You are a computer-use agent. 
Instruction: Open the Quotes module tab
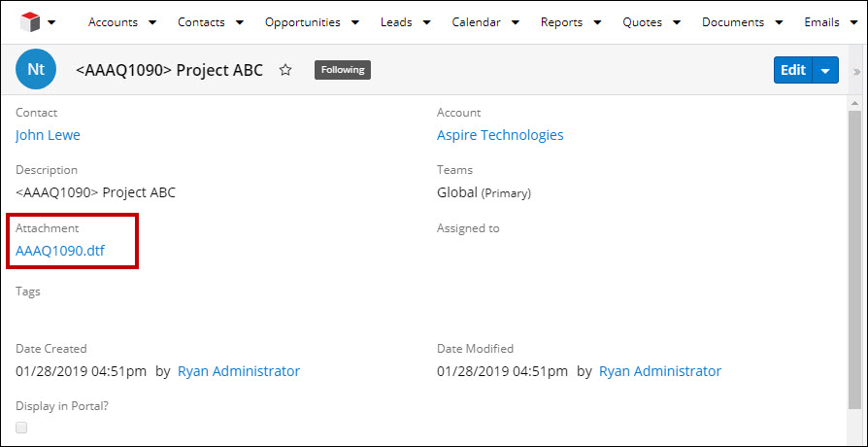click(x=643, y=22)
